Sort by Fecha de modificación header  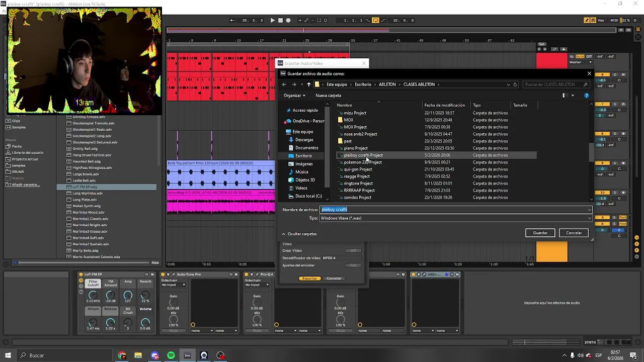(x=446, y=105)
